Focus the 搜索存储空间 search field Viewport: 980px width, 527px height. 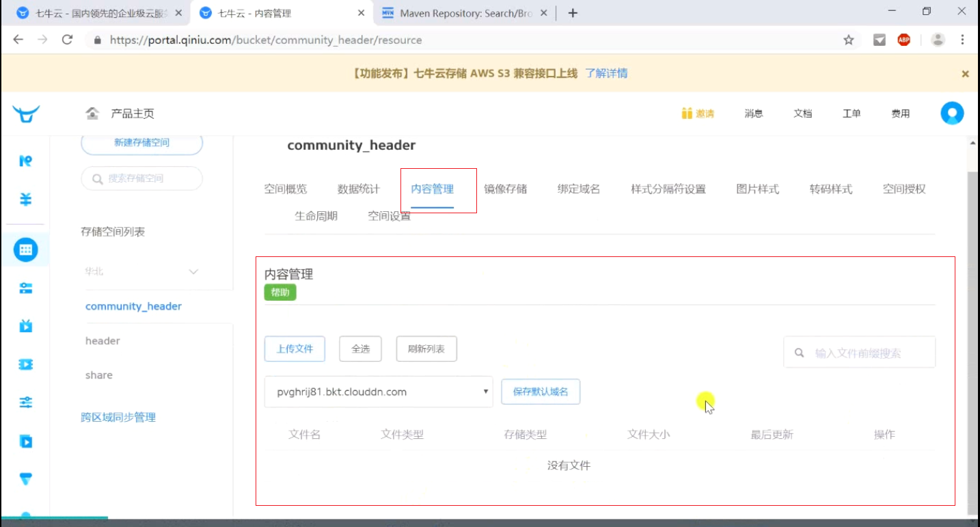(142, 178)
